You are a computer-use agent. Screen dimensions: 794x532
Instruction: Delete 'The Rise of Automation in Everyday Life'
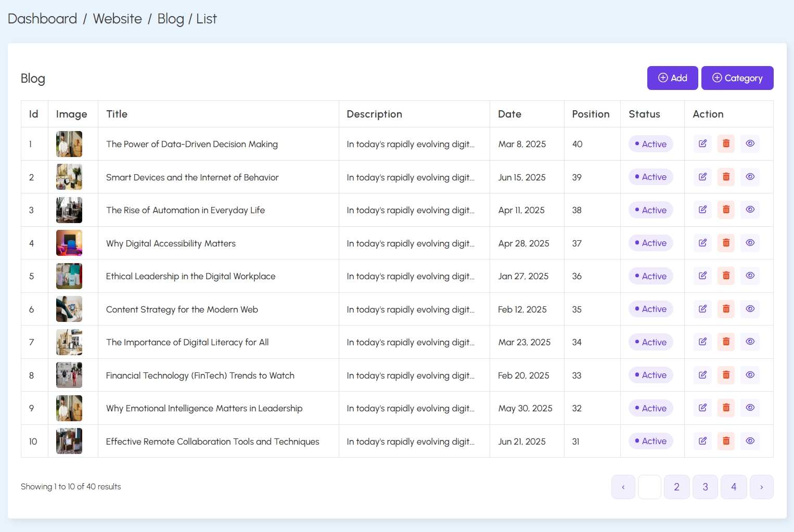726,210
